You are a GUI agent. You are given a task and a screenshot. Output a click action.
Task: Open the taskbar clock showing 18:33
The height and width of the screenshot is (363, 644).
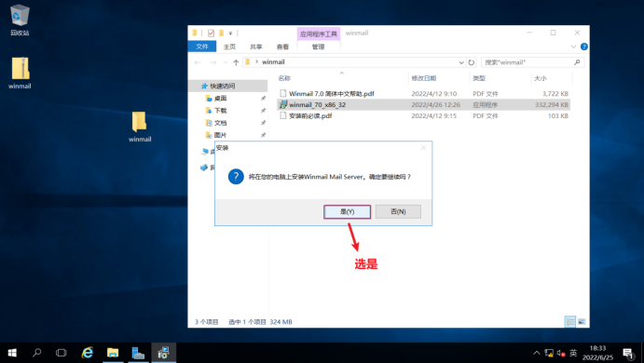(x=597, y=353)
